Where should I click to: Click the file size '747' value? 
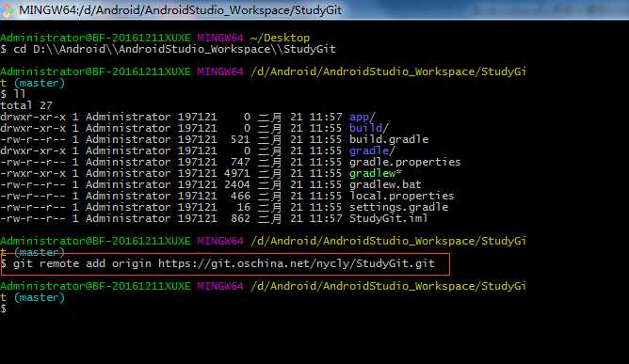coord(240,162)
